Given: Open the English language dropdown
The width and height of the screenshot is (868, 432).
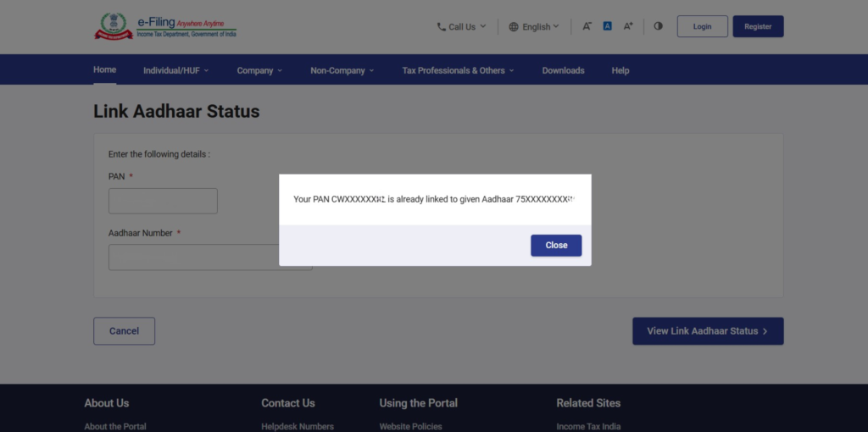Looking at the screenshot, I should click(534, 26).
